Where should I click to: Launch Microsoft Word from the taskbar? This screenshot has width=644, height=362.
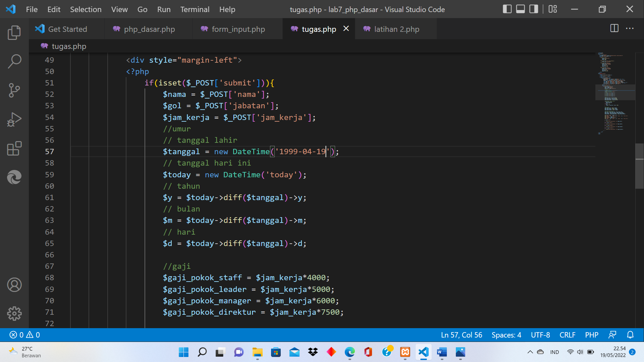tap(442, 352)
